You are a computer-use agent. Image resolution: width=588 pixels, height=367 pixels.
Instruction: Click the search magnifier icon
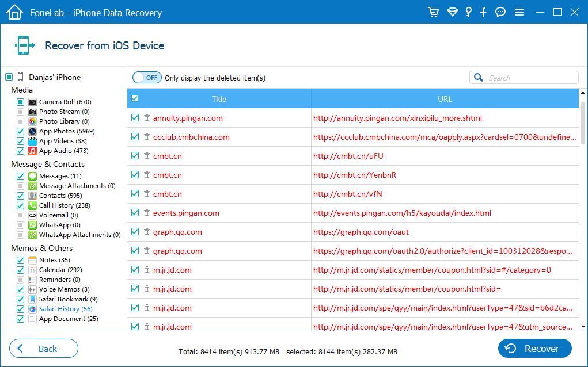(478, 77)
